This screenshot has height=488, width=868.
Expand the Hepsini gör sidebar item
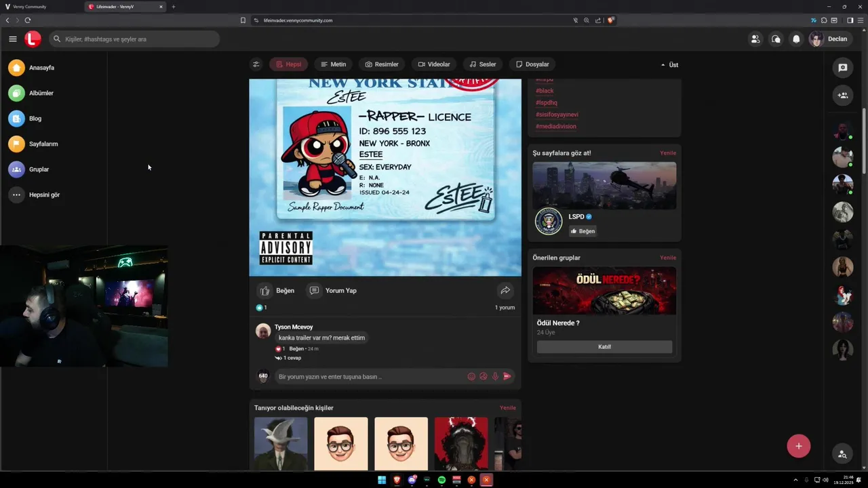35,195
